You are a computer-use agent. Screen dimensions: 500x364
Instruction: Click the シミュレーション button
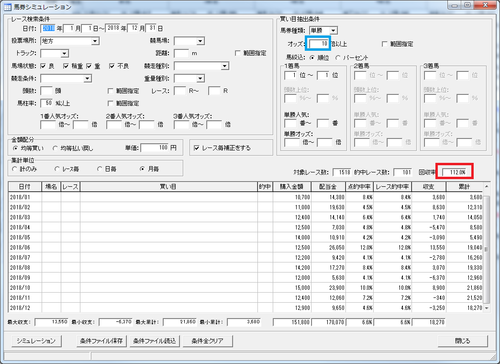click(36, 341)
